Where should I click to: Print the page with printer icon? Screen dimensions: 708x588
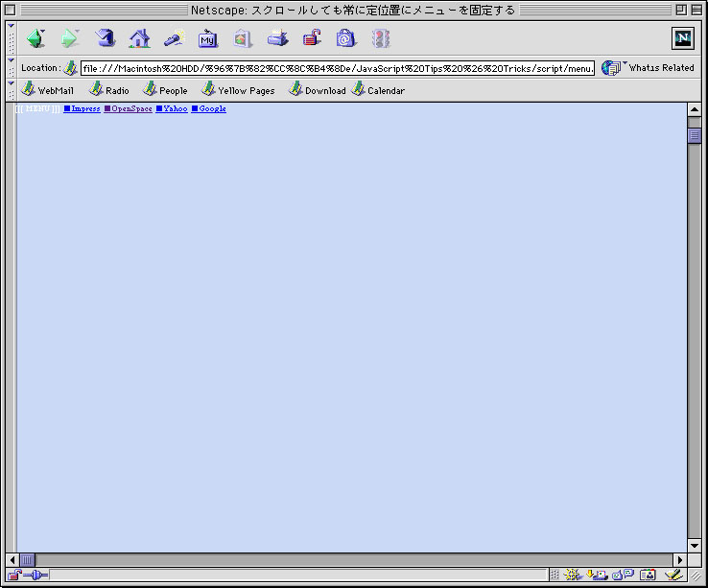[277, 38]
